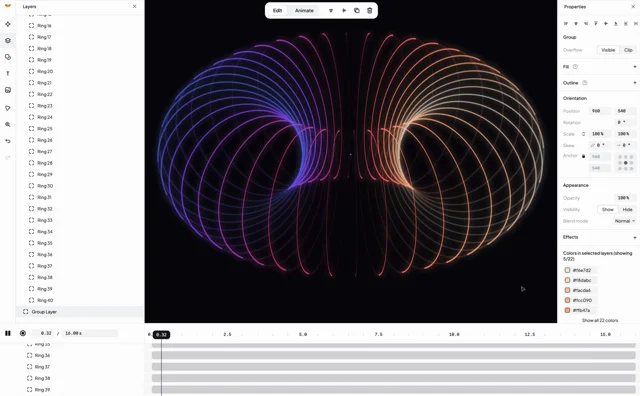Click the record button in timeline controls
The image size is (640, 396).
point(23,334)
